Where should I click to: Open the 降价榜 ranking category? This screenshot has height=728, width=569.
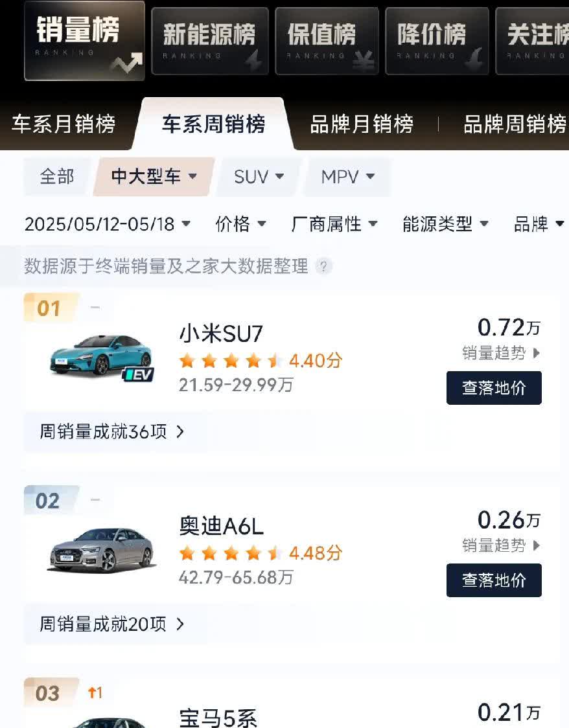437,41
